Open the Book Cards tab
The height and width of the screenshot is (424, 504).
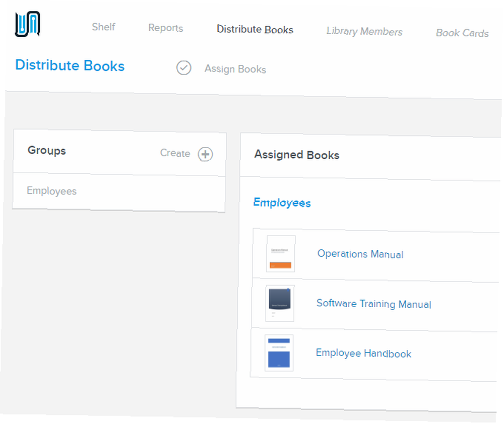[462, 33]
